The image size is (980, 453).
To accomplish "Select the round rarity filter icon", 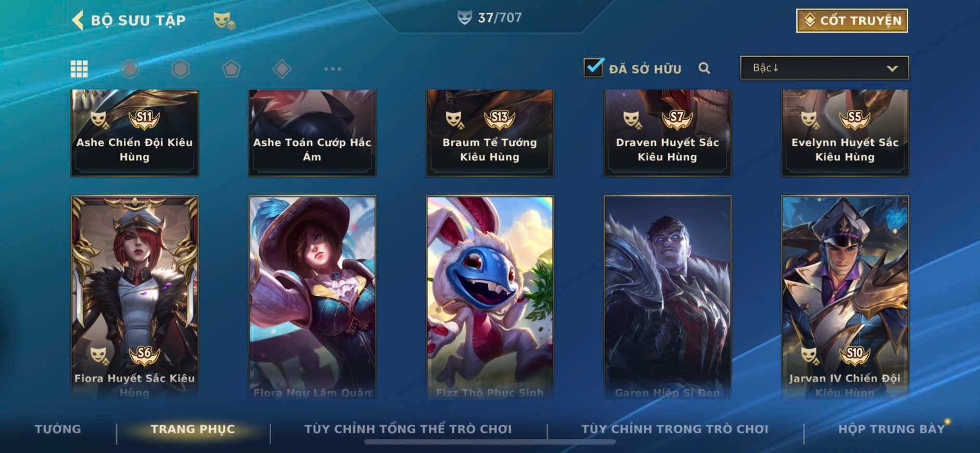I will (x=130, y=69).
